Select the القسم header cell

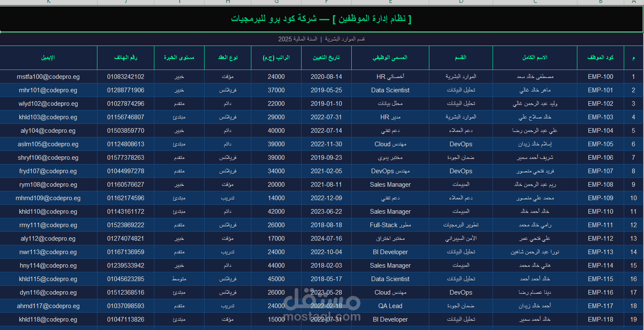461,57
